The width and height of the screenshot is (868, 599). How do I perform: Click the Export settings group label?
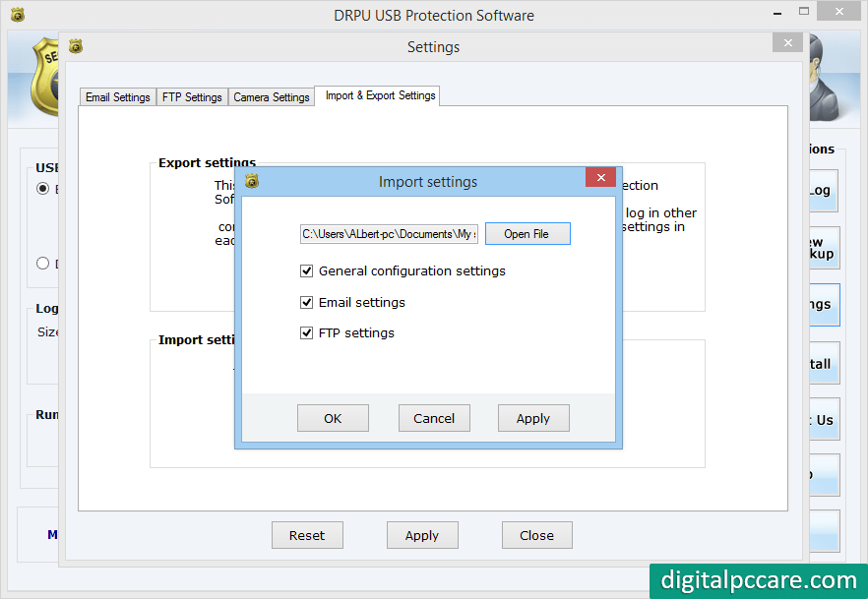coord(207,162)
